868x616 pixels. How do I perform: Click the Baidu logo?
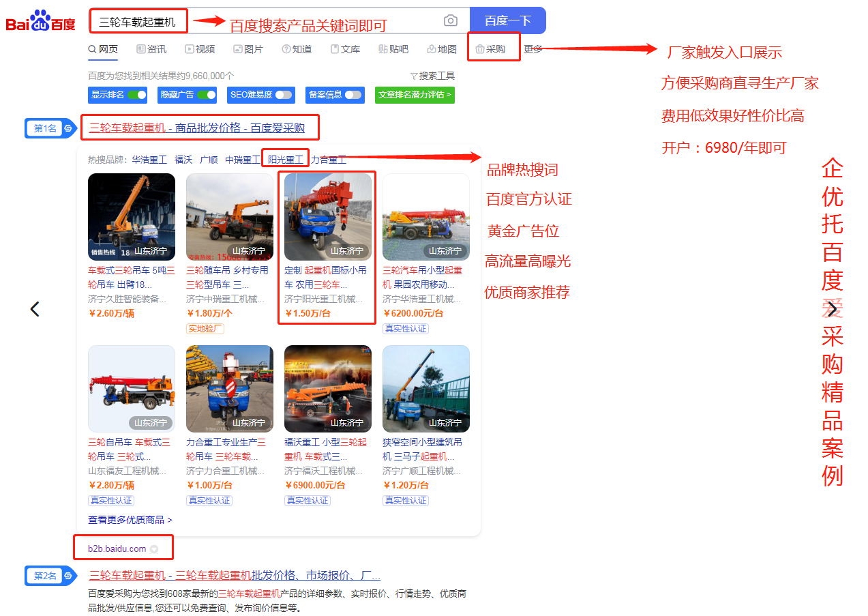[41, 21]
